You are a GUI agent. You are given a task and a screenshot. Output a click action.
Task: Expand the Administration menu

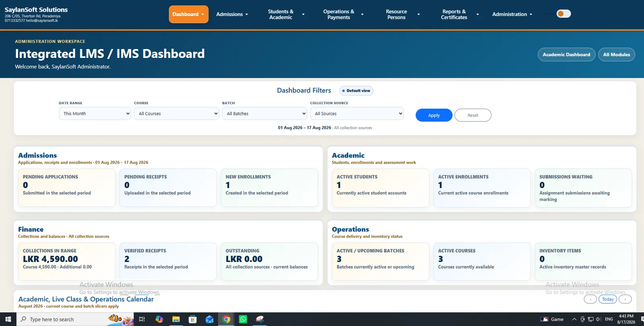[512, 14]
